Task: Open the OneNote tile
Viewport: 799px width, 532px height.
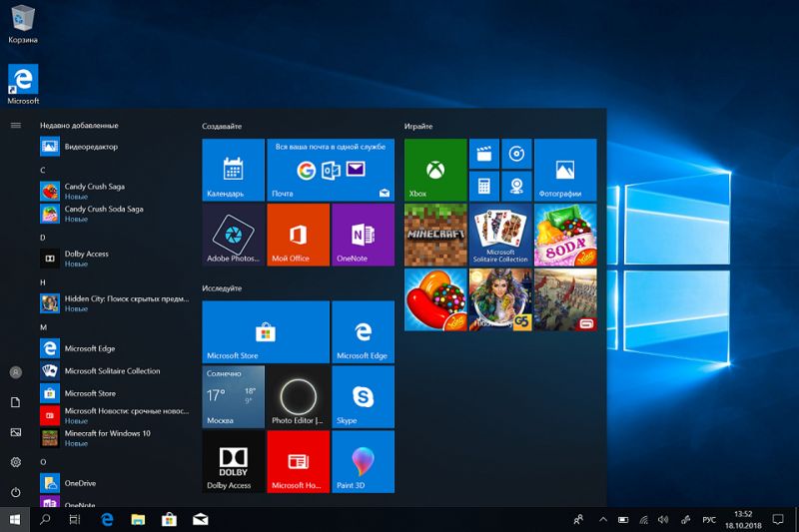Action: (x=363, y=235)
